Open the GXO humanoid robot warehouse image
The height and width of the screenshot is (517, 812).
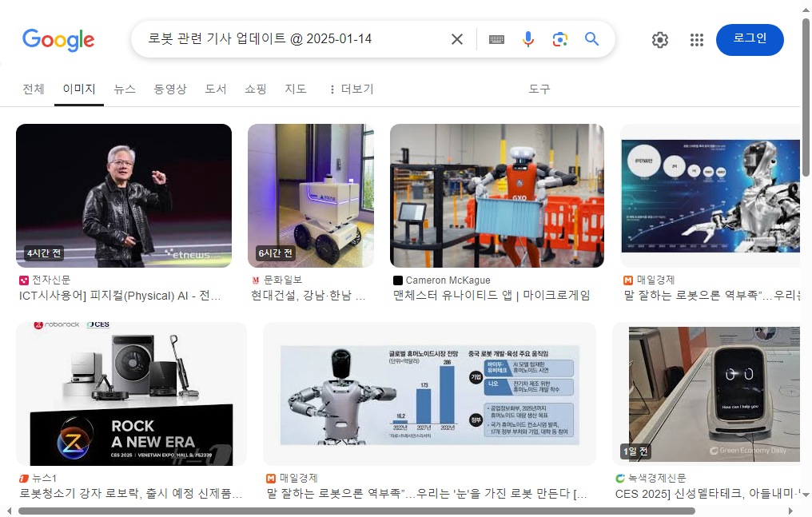pyautogui.click(x=496, y=196)
